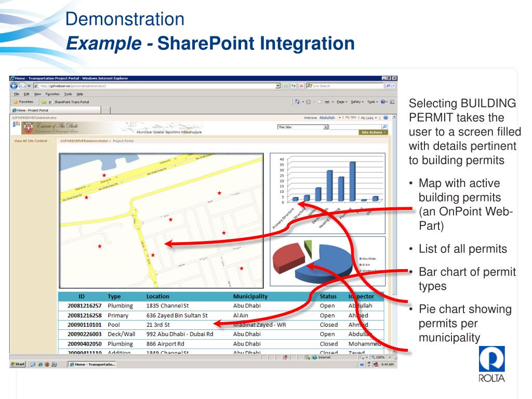Click View All Site Content link

click(x=31, y=141)
